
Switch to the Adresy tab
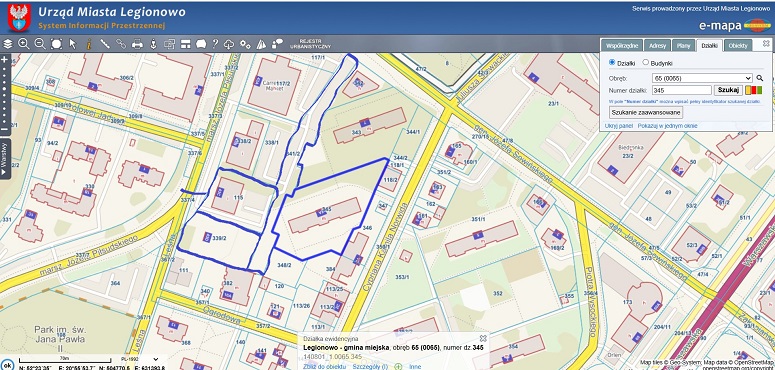(x=657, y=45)
